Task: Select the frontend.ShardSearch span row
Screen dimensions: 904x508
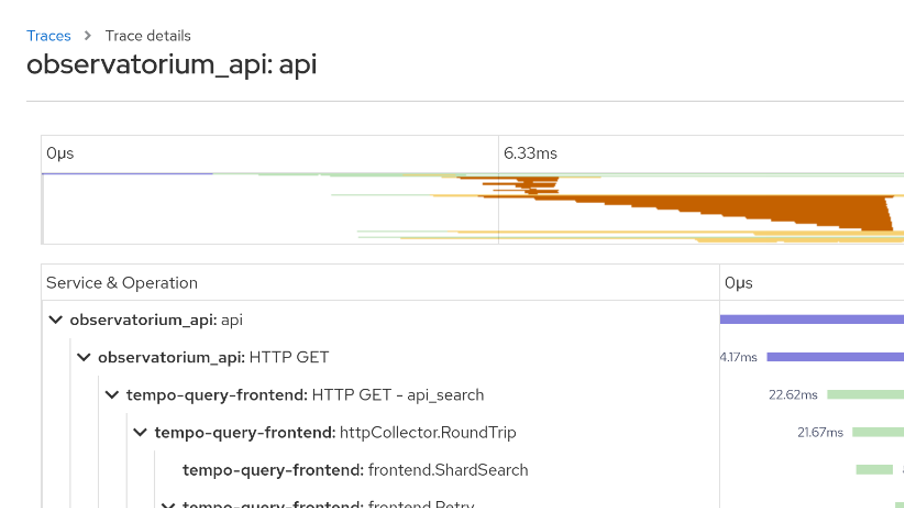Action: click(x=381, y=470)
